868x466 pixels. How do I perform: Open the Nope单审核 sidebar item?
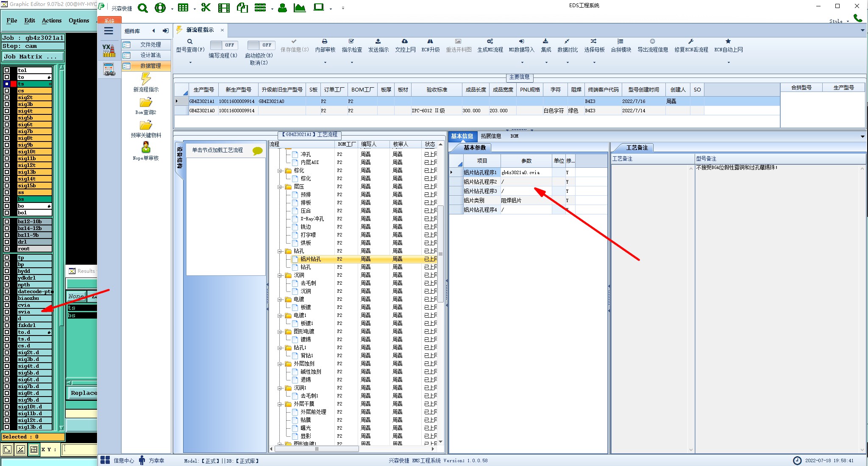(146, 148)
